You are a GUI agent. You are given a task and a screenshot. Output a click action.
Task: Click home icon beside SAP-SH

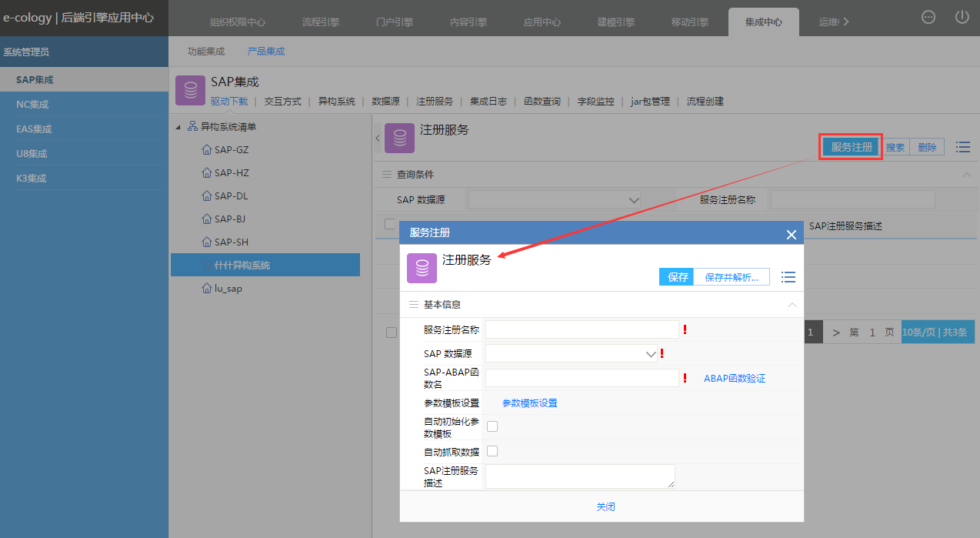tap(206, 242)
